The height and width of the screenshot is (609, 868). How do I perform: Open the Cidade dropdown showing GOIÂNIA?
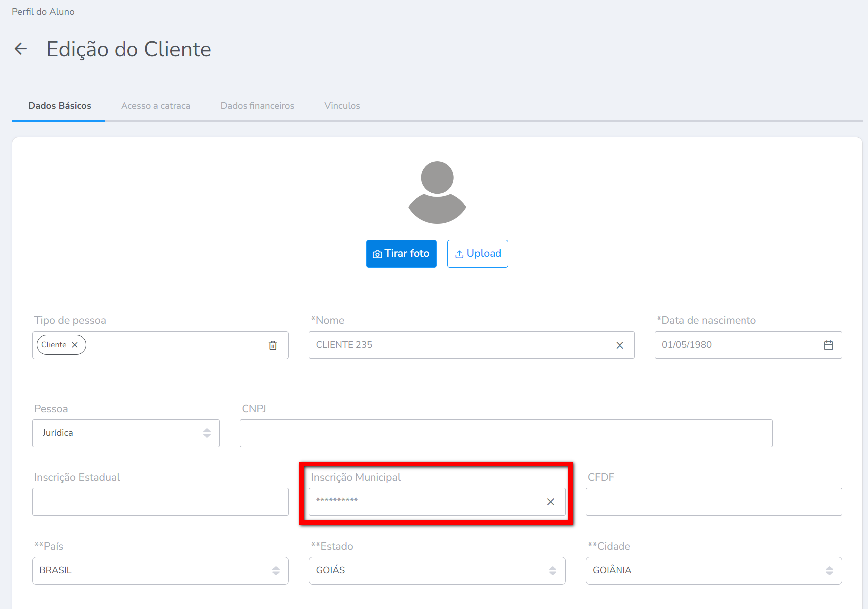713,571
